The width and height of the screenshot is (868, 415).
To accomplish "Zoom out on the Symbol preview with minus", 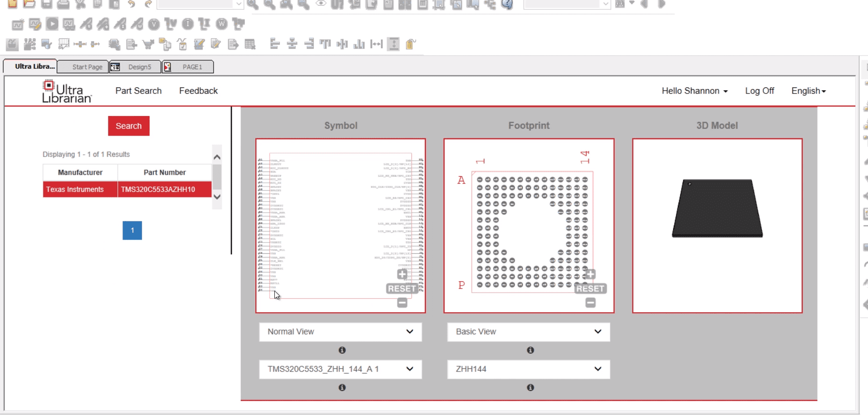I will point(402,303).
